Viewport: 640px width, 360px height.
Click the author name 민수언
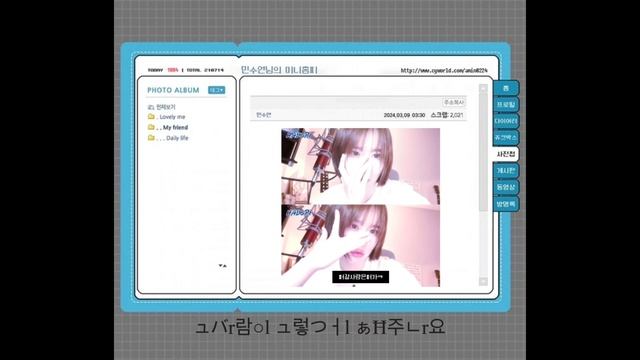point(264,115)
